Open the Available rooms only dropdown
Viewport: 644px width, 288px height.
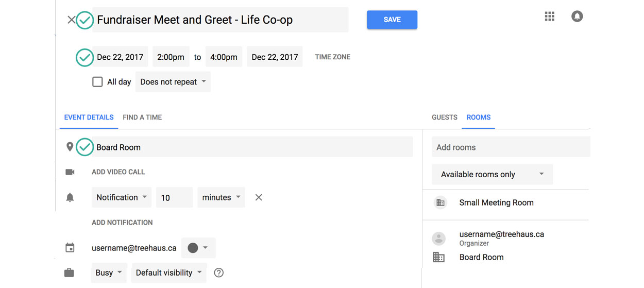click(x=492, y=174)
